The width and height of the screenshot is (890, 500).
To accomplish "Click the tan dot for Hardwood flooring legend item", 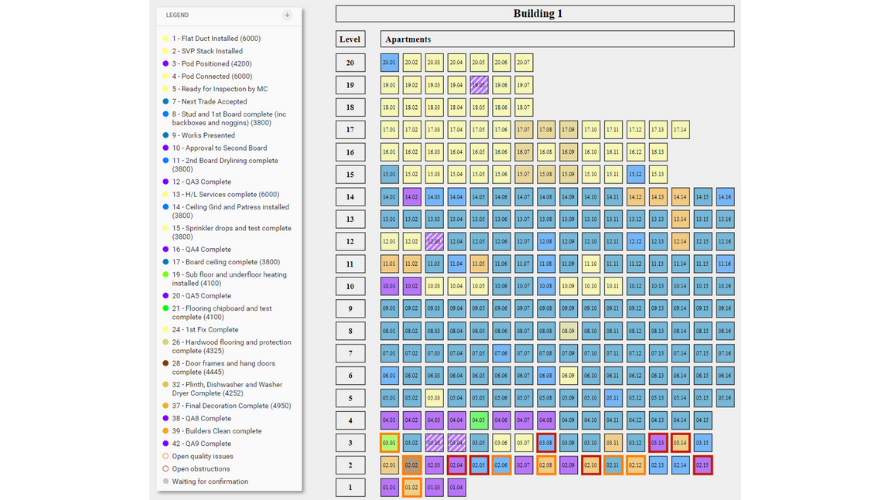I will 166,343.
